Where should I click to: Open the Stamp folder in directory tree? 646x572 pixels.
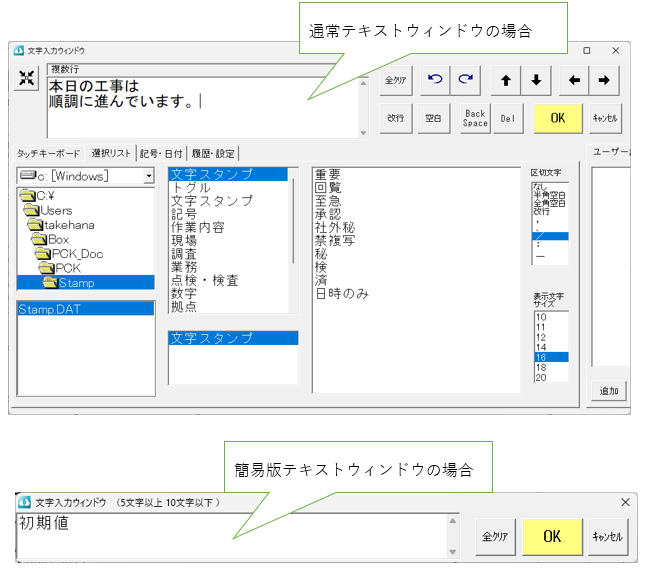75,282
